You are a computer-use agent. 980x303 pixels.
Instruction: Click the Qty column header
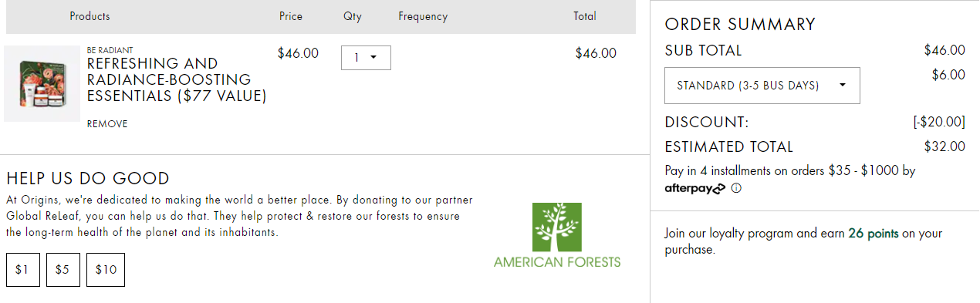pos(353,16)
